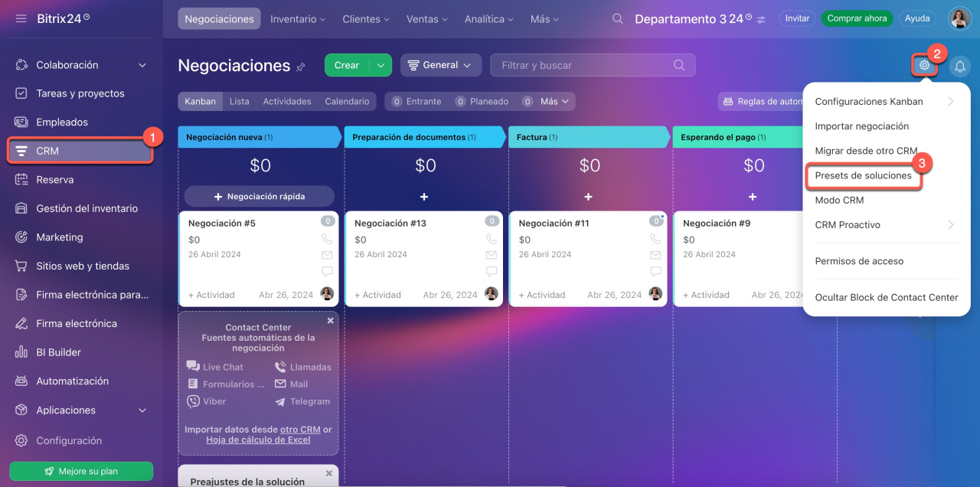
Task: Select the Viber channel in Contact Center
Action: [207, 401]
